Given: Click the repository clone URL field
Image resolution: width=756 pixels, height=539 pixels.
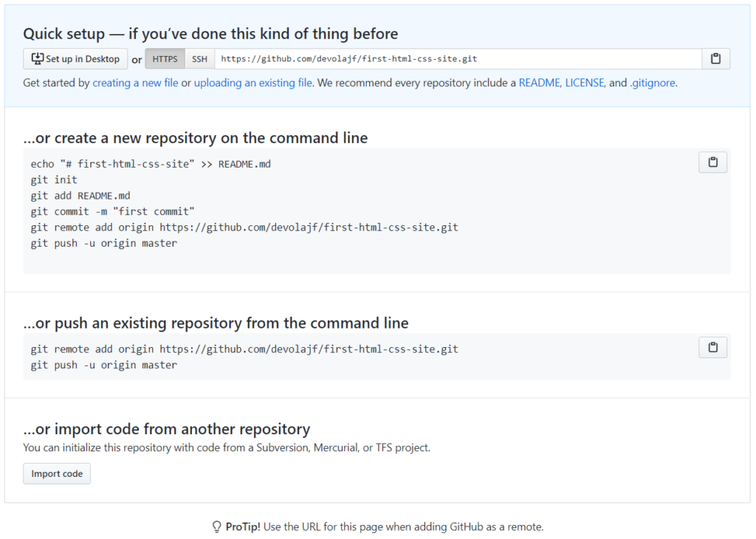Looking at the screenshot, I should (458, 59).
